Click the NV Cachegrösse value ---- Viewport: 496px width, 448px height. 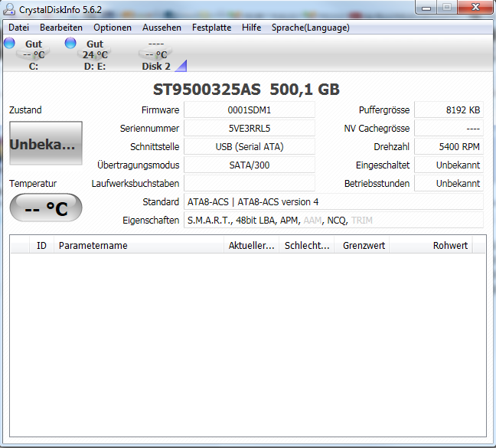pyautogui.click(x=449, y=129)
